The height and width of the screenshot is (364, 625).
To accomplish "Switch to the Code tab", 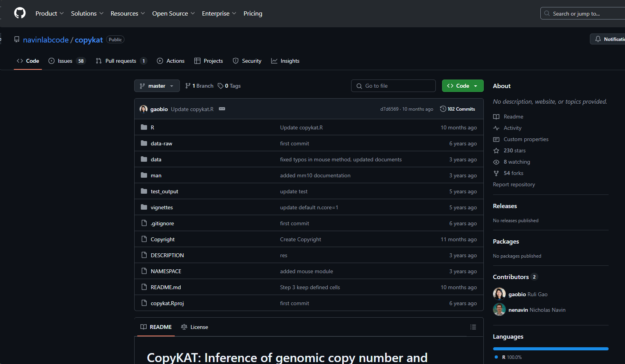I will [28, 61].
